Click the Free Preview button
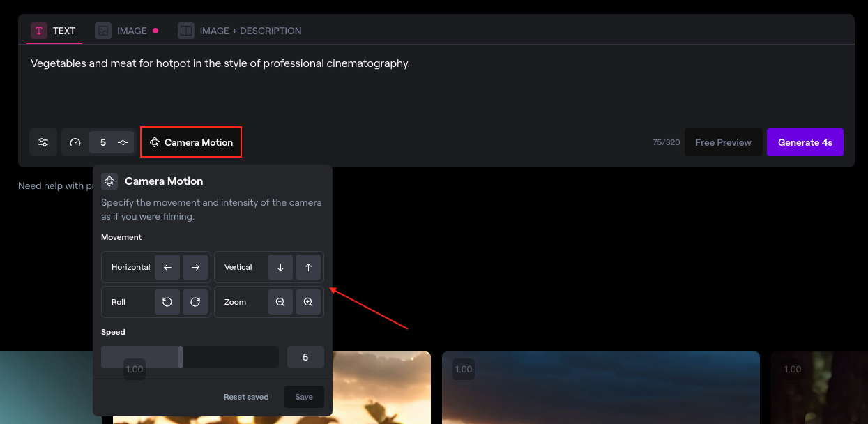868x424 pixels. [x=723, y=142]
